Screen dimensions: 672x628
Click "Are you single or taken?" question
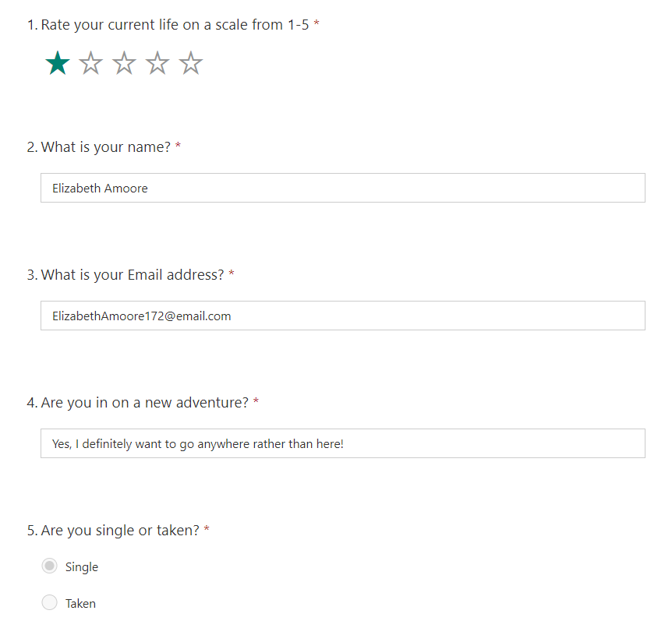coord(120,531)
